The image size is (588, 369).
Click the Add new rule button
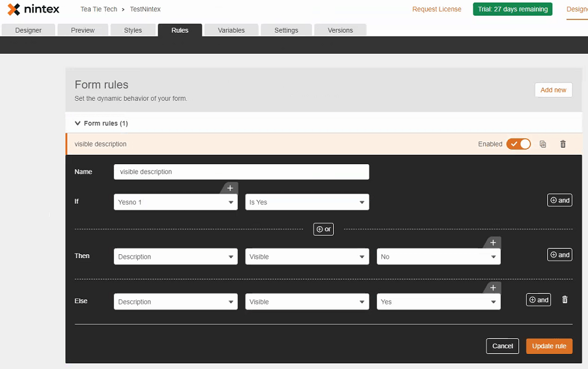coord(553,90)
